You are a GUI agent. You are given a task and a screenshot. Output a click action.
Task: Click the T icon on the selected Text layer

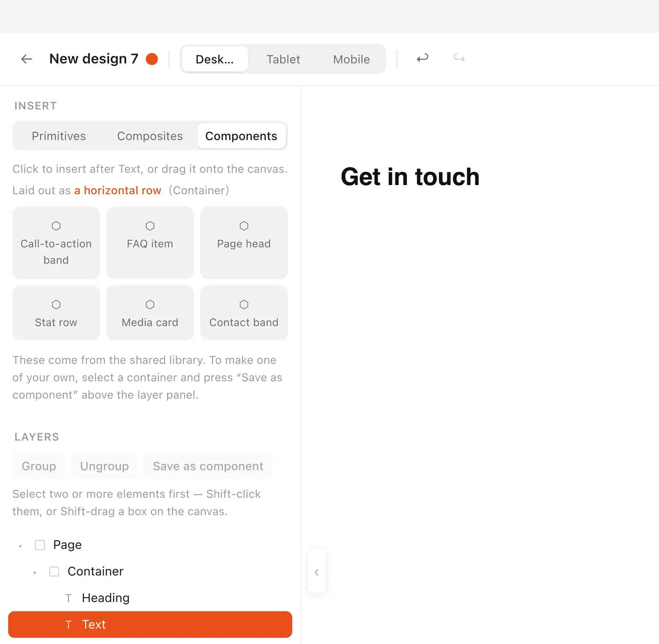click(x=68, y=625)
